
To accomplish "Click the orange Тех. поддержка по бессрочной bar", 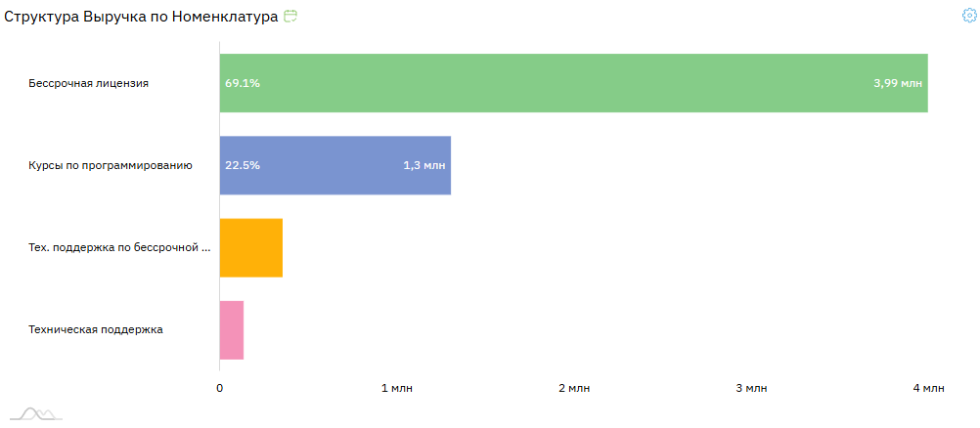I will (251, 248).
